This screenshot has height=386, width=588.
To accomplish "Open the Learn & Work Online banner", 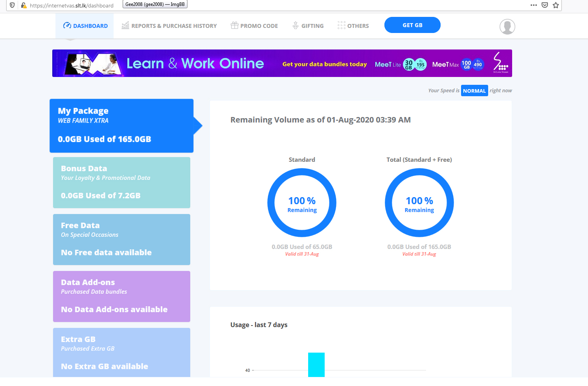I will (x=282, y=63).
